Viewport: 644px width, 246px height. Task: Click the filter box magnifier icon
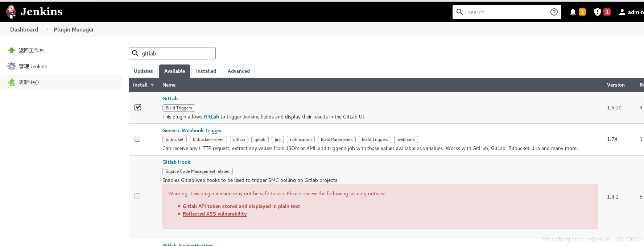tap(135, 53)
